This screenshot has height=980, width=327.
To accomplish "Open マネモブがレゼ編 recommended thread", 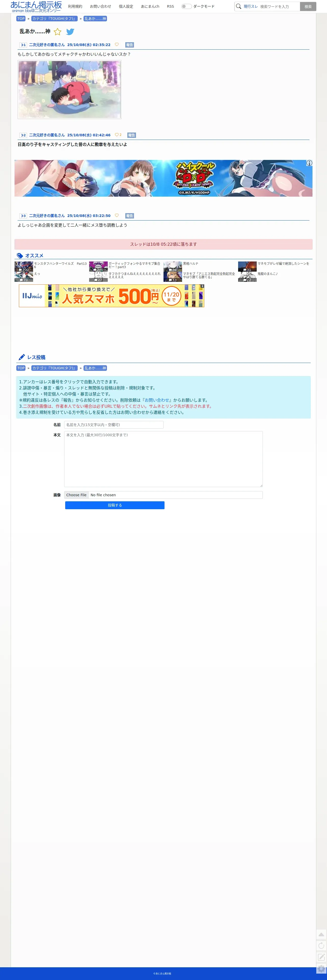I will 283,264.
